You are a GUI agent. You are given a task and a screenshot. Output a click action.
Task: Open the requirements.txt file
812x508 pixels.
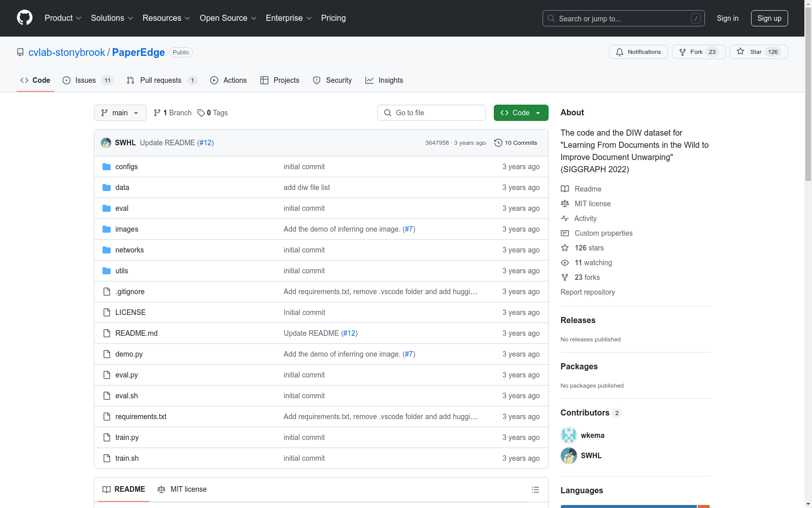(141, 417)
